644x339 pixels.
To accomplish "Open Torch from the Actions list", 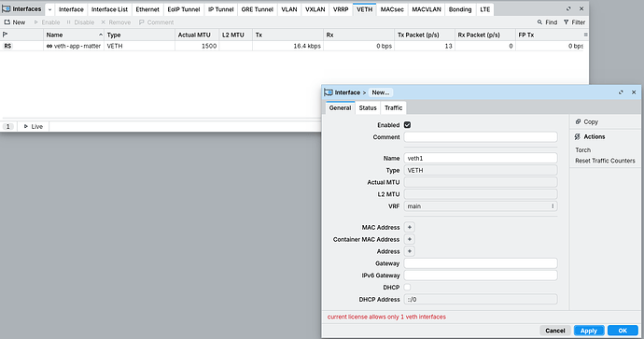I will pyautogui.click(x=582, y=150).
